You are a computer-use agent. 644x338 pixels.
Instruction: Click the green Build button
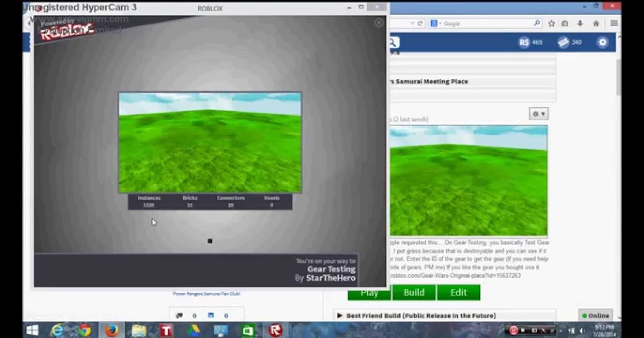(x=414, y=292)
